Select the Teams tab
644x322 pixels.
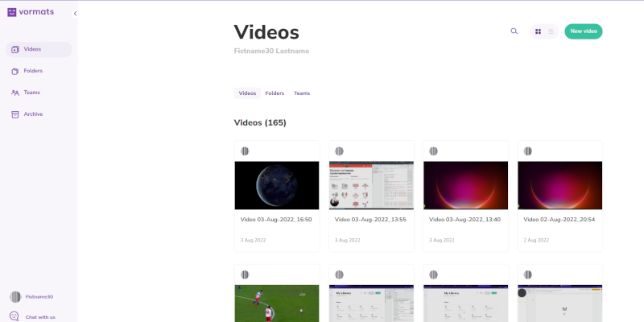[x=302, y=93]
